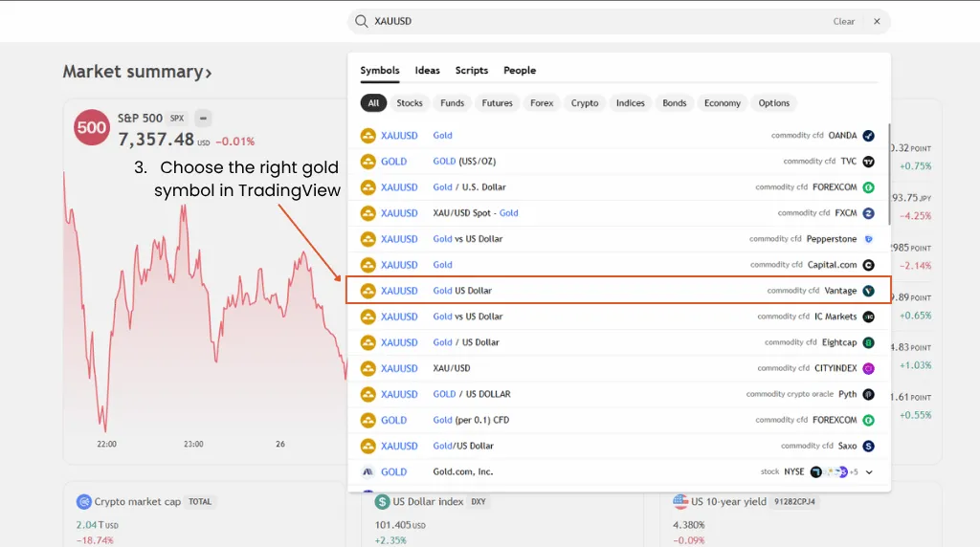Image resolution: width=980 pixels, height=547 pixels.
Task: Select the Crypto filter chip
Action: click(x=585, y=103)
